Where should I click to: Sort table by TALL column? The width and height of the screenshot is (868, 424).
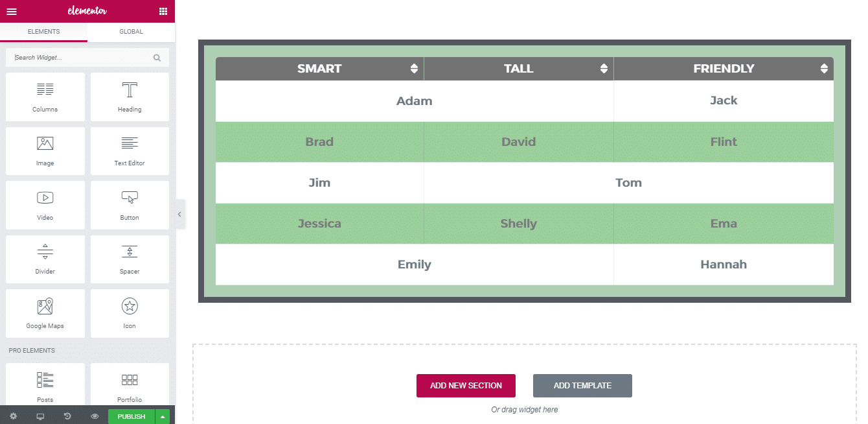(x=604, y=69)
